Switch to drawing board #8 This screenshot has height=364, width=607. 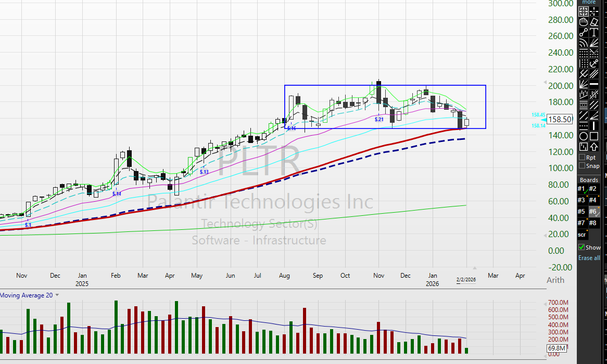[x=593, y=223]
